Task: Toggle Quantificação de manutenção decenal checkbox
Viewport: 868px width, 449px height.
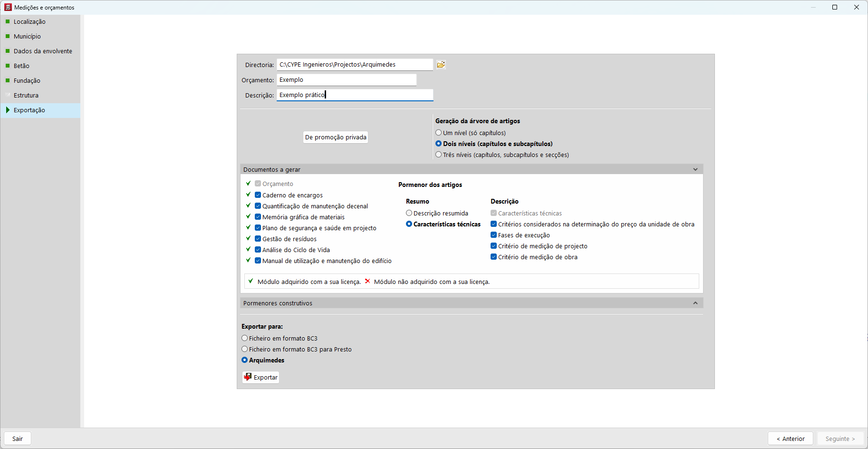Action: pos(258,206)
